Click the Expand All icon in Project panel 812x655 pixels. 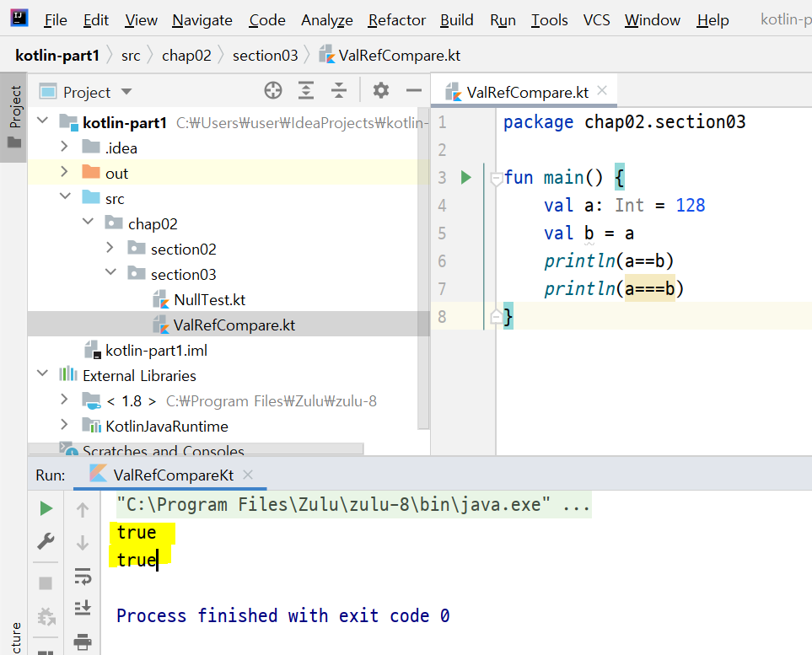coord(306,90)
